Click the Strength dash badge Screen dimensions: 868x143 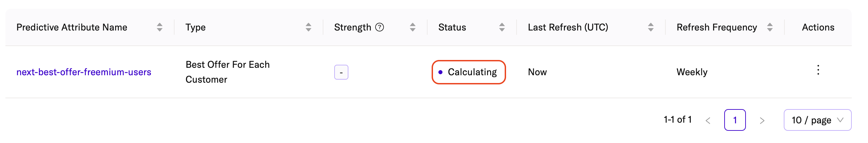point(341,72)
